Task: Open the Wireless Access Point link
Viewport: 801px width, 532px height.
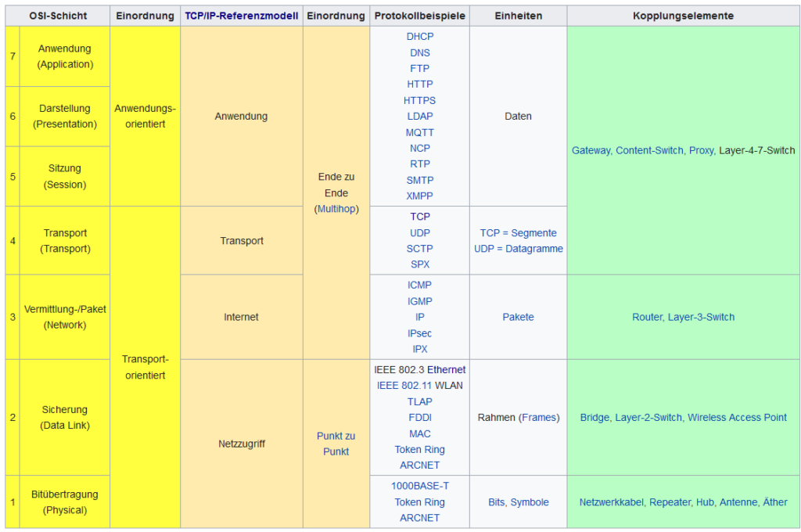Action: (x=737, y=418)
